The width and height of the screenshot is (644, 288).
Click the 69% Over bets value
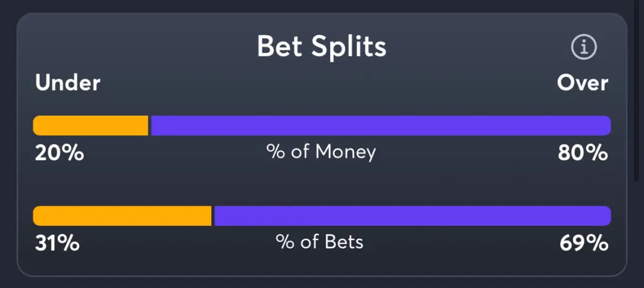(x=584, y=243)
